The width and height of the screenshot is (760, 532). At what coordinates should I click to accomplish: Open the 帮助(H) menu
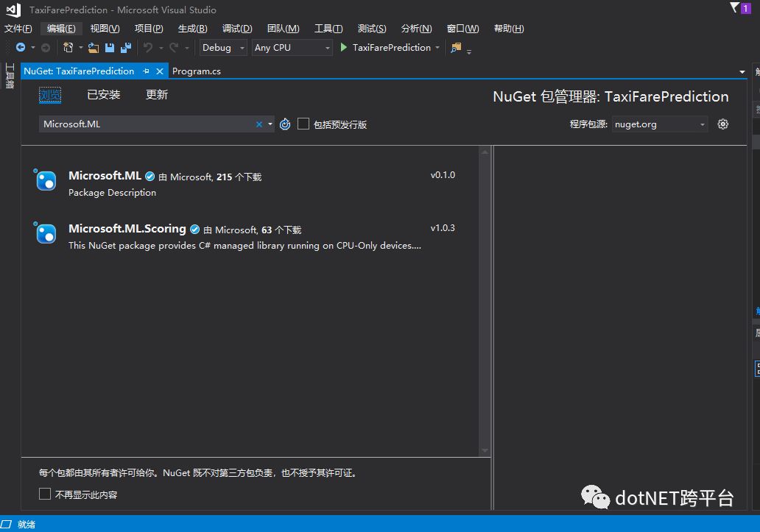click(509, 29)
